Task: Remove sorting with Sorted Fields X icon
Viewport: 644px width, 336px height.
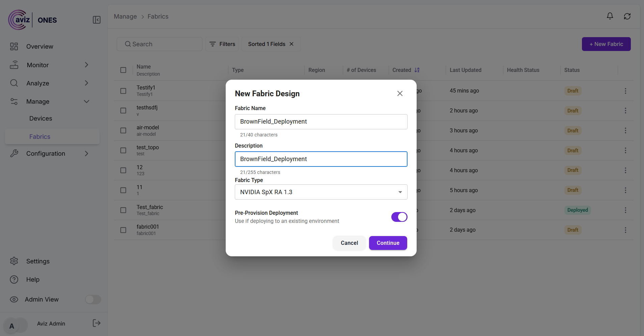Action: [291, 44]
